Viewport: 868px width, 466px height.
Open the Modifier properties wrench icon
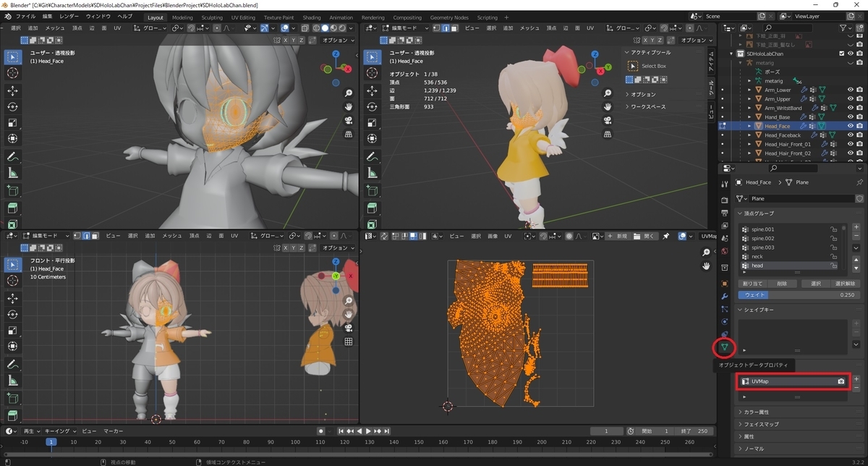pos(725,297)
